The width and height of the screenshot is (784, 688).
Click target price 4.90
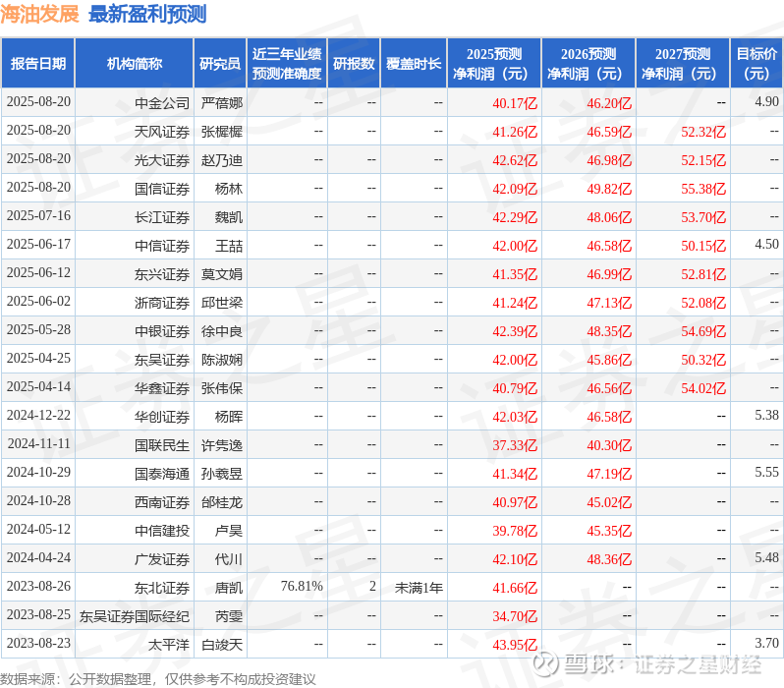coord(766,101)
